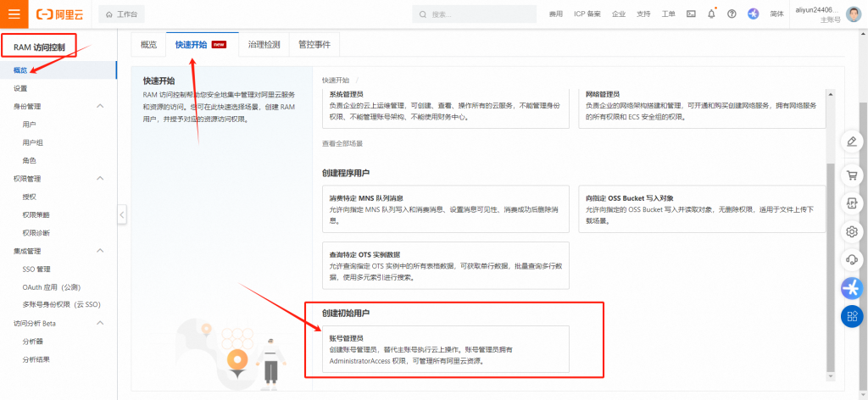Image resolution: width=868 pixels, height=400 pixels.
Task: Click the scrollbar up arrow
Action: tap(830, 93)
